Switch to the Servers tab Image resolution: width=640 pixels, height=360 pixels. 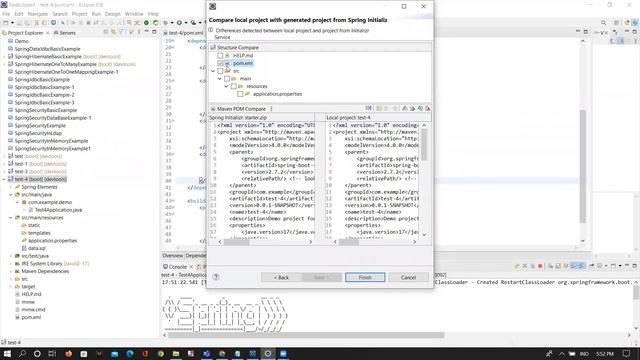(65, 33)
